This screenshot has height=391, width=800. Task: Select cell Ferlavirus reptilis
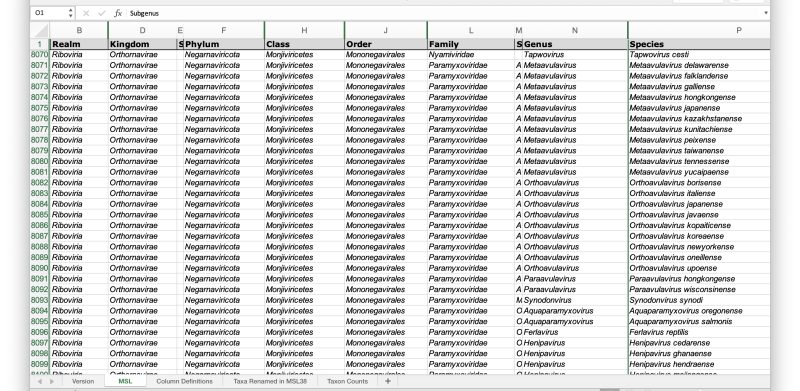pyautogui.click(x=699, y=332)
